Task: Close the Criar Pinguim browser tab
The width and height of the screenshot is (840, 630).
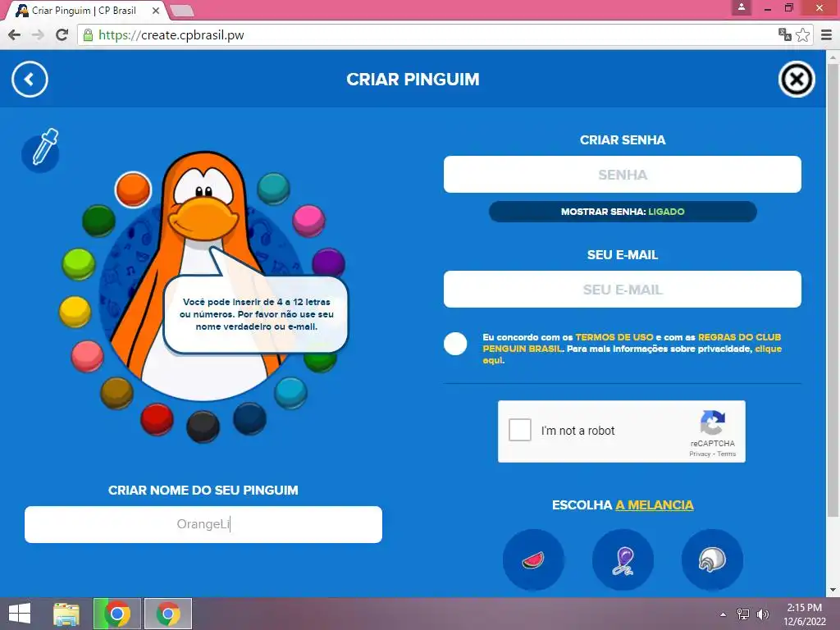Action: [x=155, y=10]
